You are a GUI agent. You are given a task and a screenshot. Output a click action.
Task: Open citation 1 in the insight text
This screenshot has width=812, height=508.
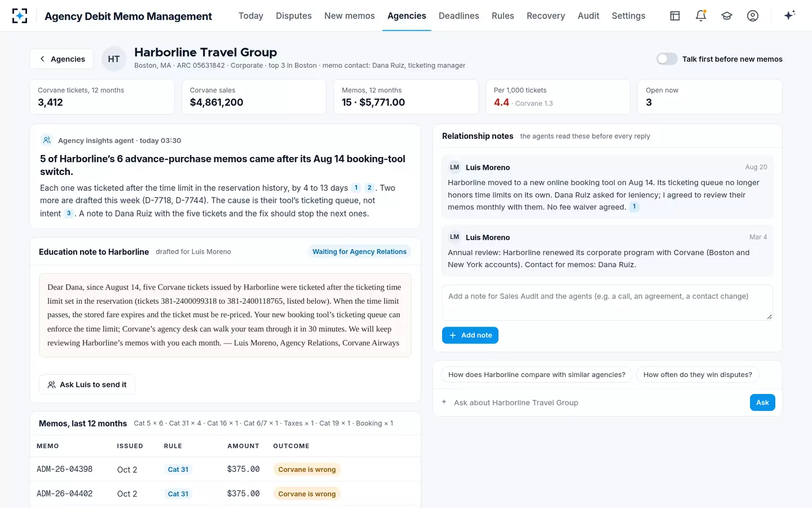pyautogui.click(x=356, y=188)
